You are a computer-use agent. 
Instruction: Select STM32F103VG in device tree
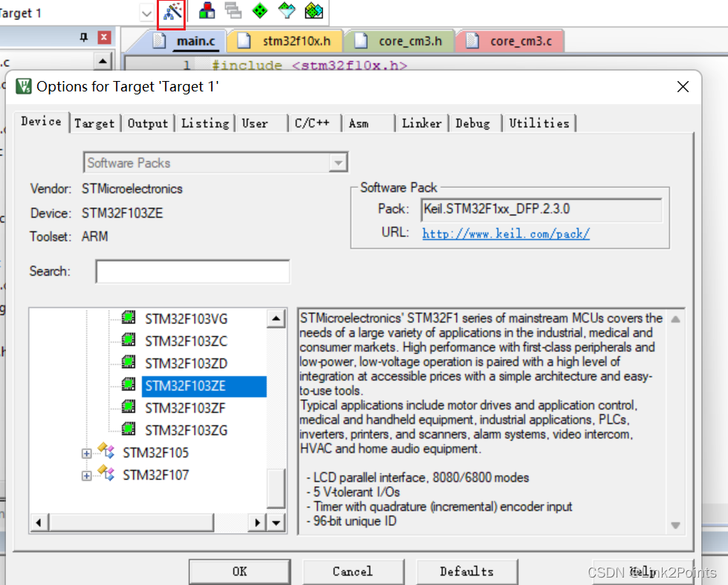pos(186,319)
